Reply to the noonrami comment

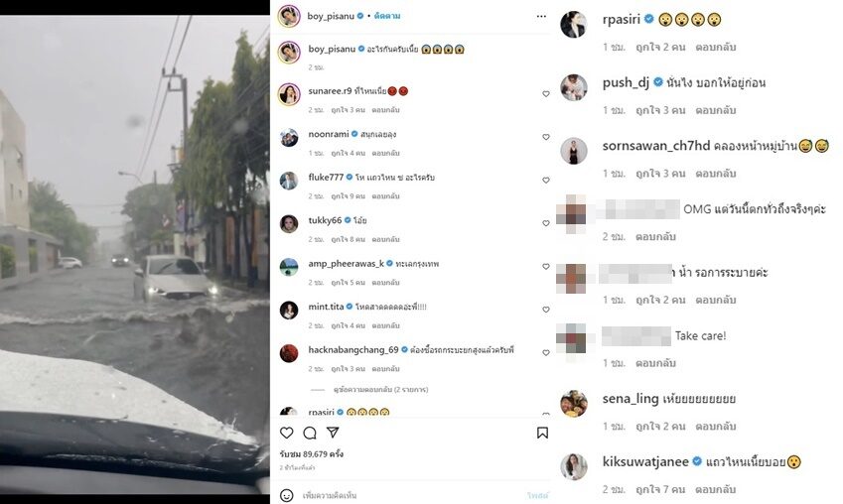click(385, 153)
